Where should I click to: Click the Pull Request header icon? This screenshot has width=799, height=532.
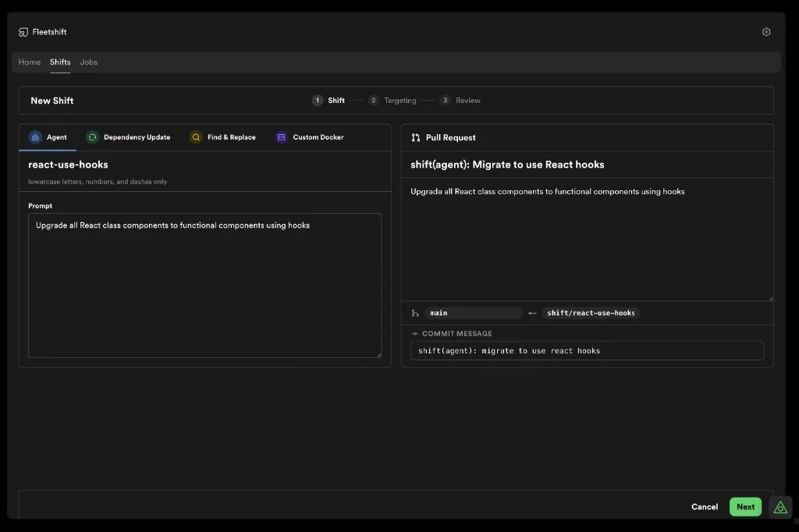point(416,137)
